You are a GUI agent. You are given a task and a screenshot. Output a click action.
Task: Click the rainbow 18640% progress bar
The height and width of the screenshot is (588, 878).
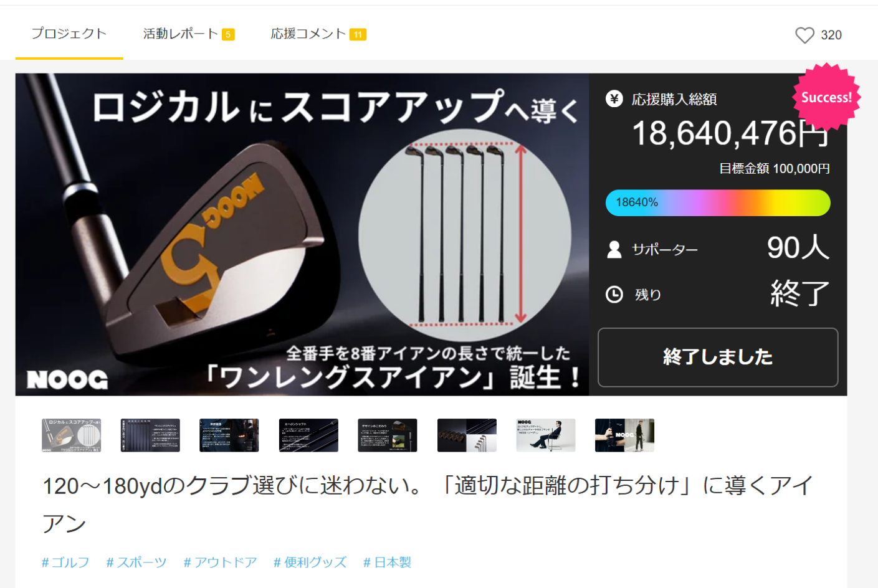tap(718, 203)
